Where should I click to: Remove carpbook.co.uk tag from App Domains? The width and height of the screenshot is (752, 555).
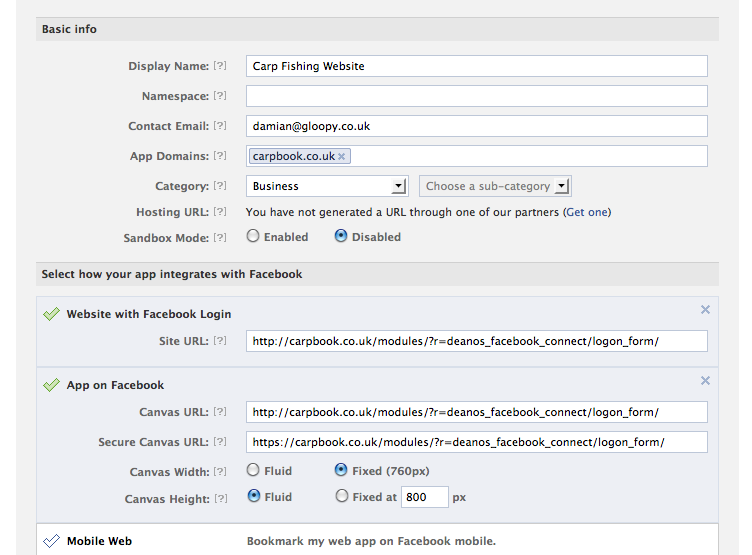(342, 157)
